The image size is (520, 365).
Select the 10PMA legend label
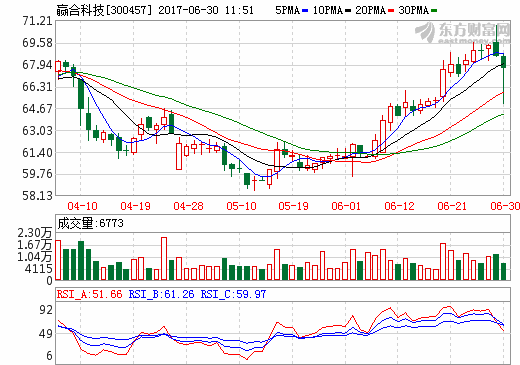[x=328, y=10]
